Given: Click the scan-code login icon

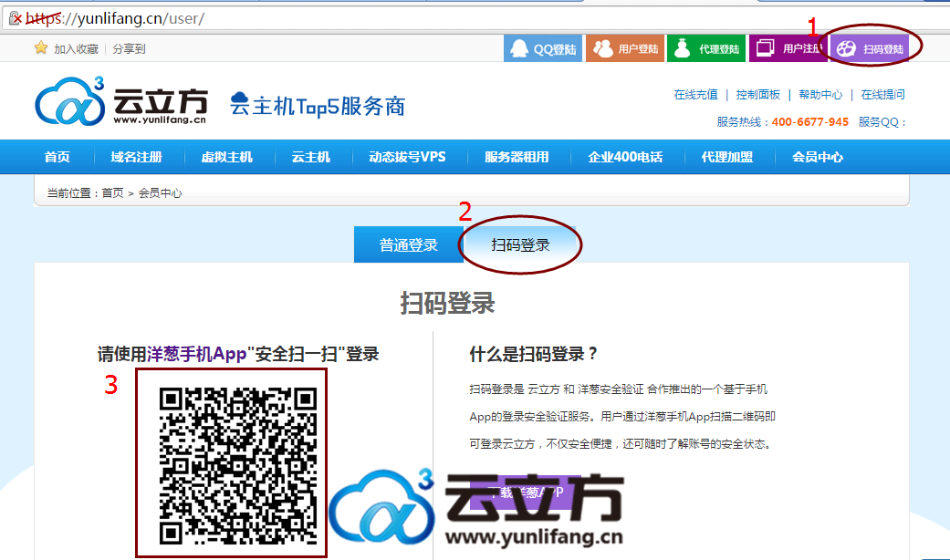Looking at the screenshot, I should [846, 48].
